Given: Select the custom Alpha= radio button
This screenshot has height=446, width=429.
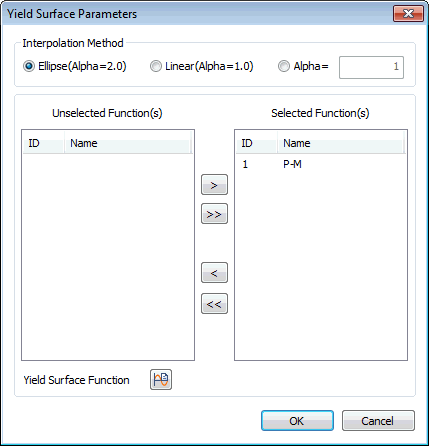Looking at the screenshot, I should point(284,66).
